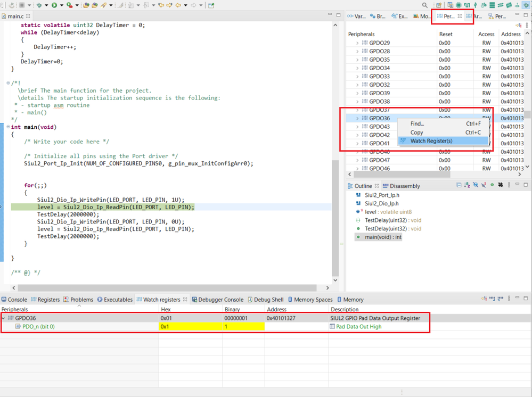Collapse the GPDO36 row in Watch registers

tap(3, 318)
